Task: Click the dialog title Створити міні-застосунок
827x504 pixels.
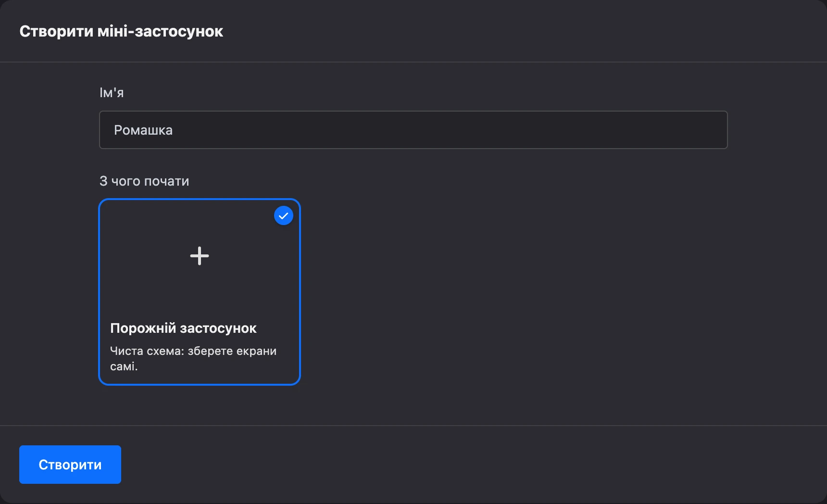Action: click(121, 31)
